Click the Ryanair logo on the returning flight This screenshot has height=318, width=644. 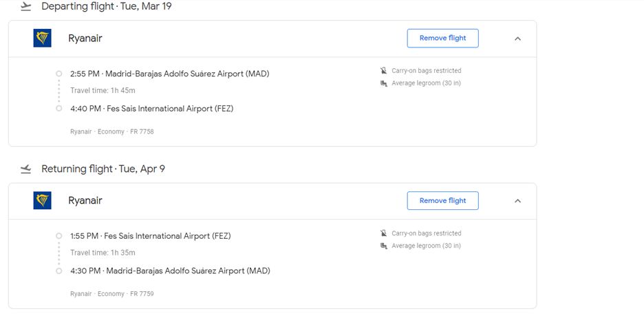click(x=43, y=201)
